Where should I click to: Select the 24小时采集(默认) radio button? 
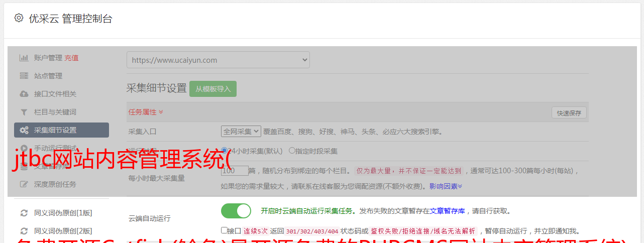coord(224,151)
